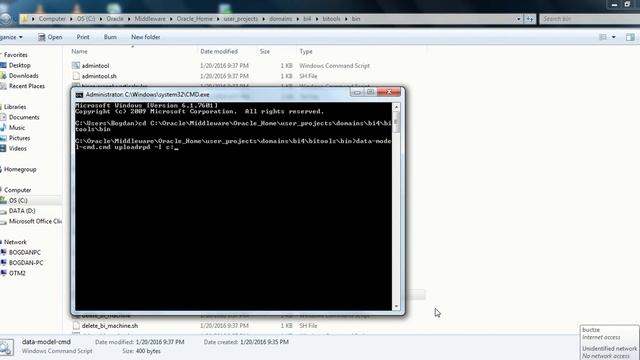Click the Print toolbar button
The width and height of the screenshot is (640, 360).
point(83,37)
